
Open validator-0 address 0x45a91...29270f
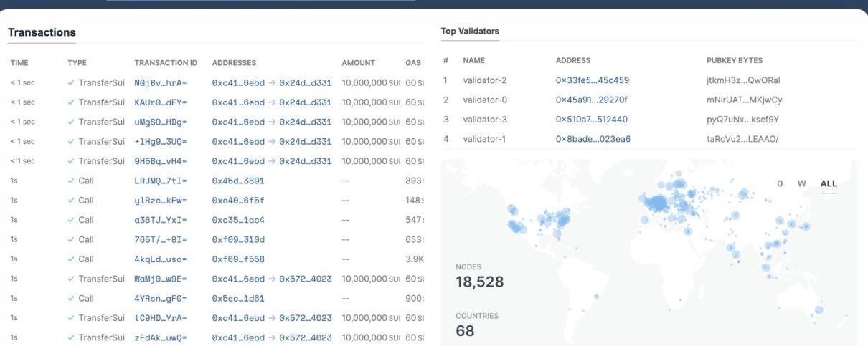[591, 100]
